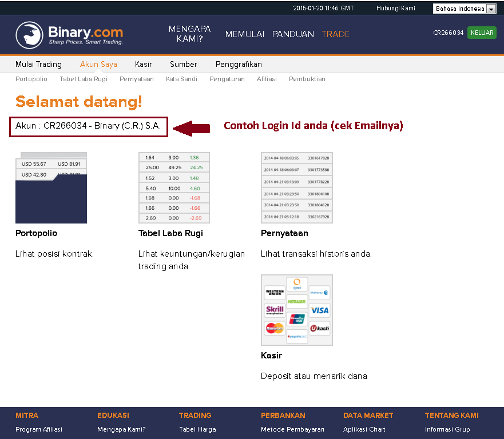Open Afiliasi submenu item

point(267,79)
